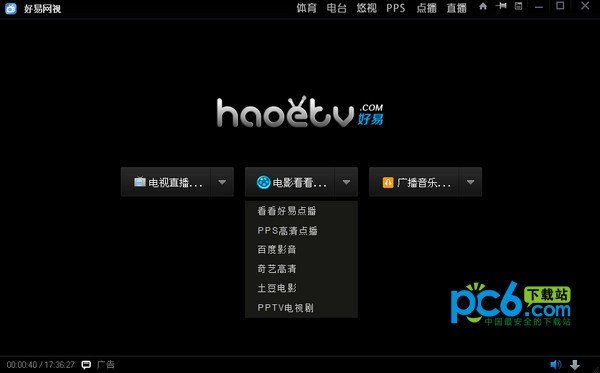Click the 广播音乐 button
The image size is (600, 373).
[x=414, y=182]
